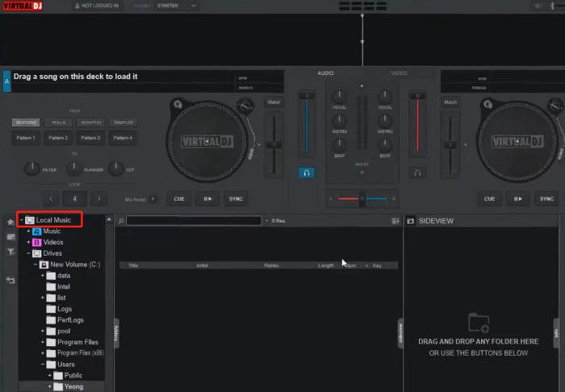Collapse the New Volume (C:) node
This screenshot has width=565, height=392.
click(x=36, y=265)
